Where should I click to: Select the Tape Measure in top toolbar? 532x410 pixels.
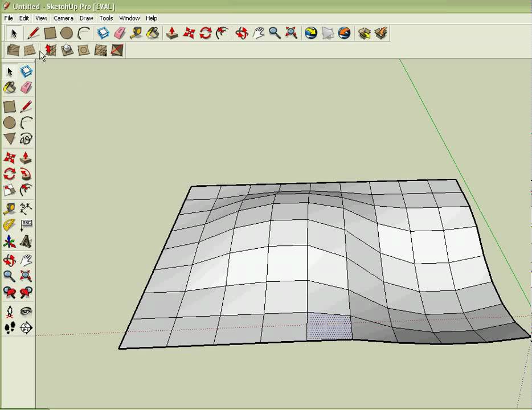[136, 33]
